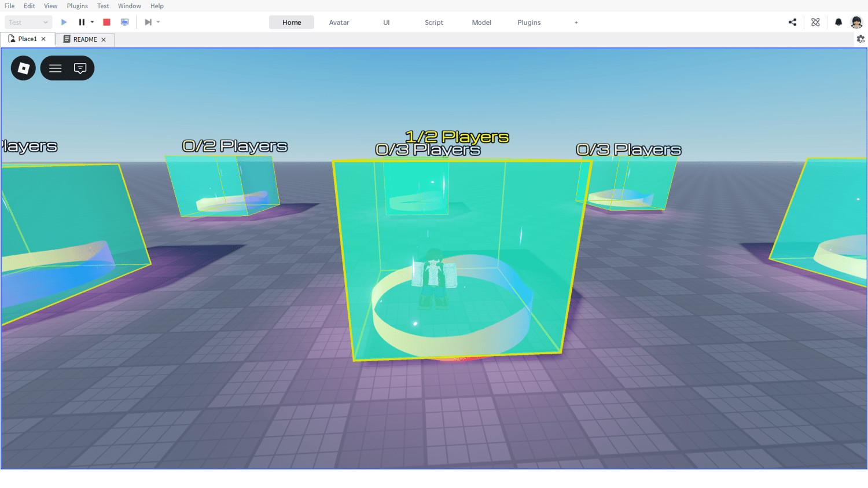This screenshot has width=868, height=488.
Task: Open the Help menu
Action: [x=157, y=6]
